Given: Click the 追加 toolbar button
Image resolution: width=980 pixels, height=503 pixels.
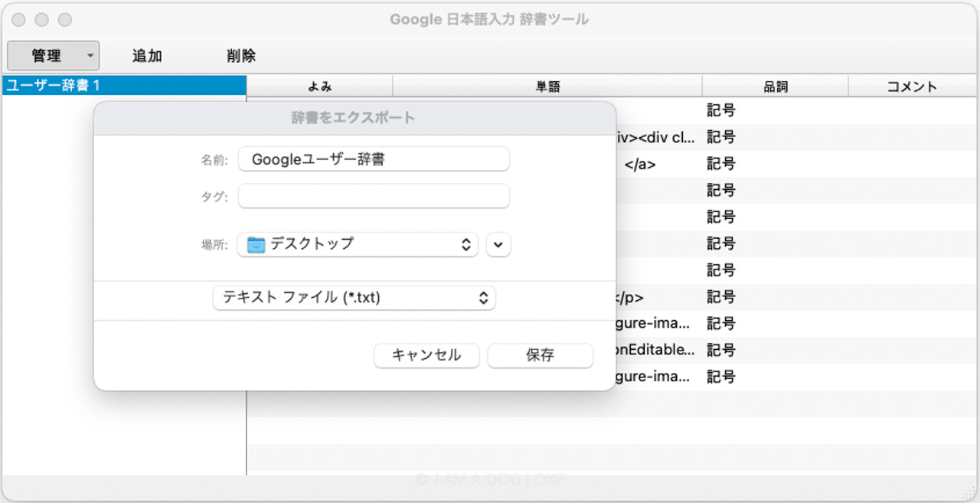Looking at the screenshot, I should point(147,56).
